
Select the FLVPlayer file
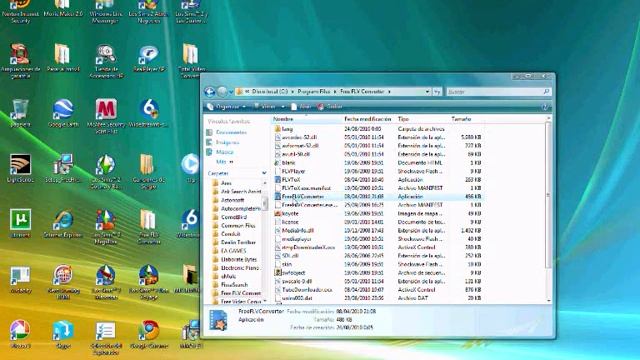[293, 171]
